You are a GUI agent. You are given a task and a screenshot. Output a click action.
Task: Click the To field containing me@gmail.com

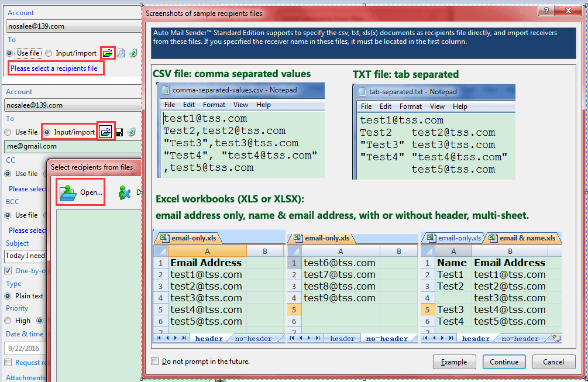pos(73,147)
